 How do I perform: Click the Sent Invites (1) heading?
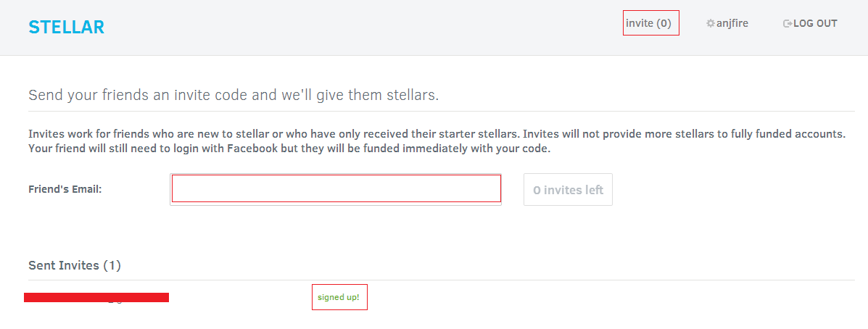(x=75, y=265)
